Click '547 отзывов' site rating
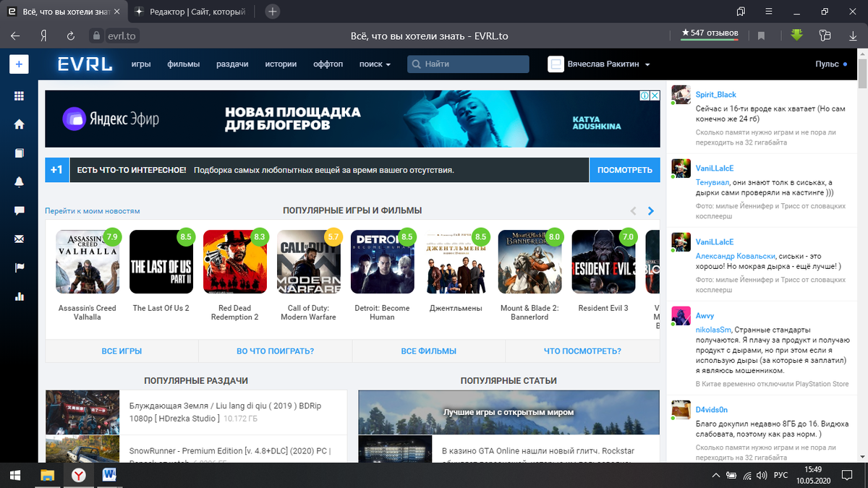 click(710, 33)
